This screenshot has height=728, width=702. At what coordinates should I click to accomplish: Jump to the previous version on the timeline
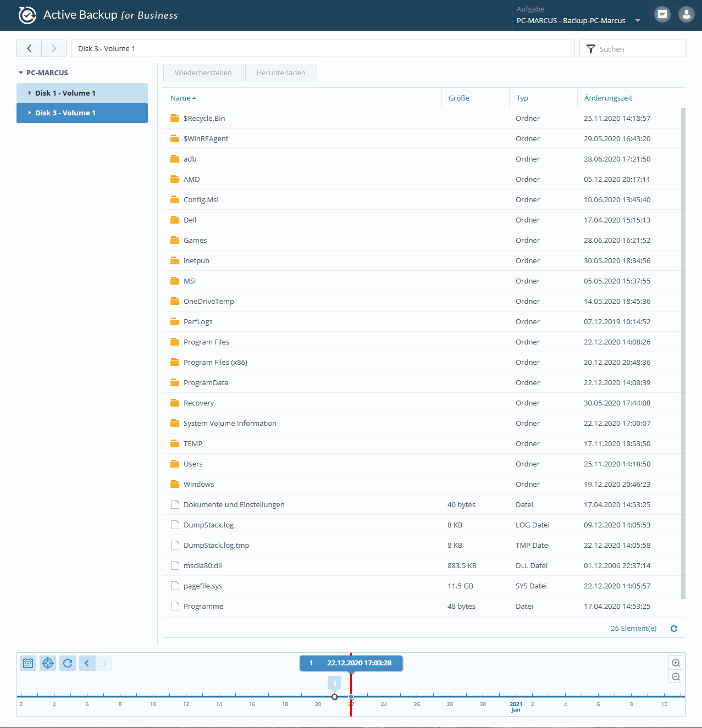[x=87, y=663]
